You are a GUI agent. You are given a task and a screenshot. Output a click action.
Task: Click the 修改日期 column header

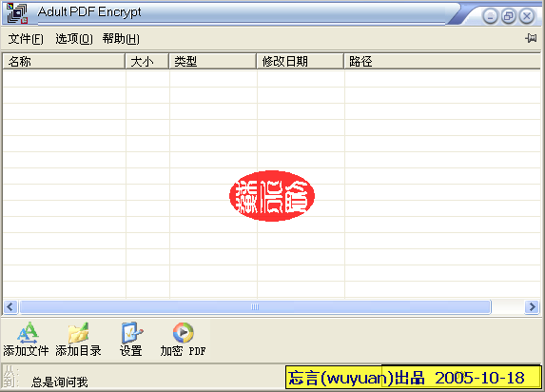pyautogui.click(x=301, y=62)
